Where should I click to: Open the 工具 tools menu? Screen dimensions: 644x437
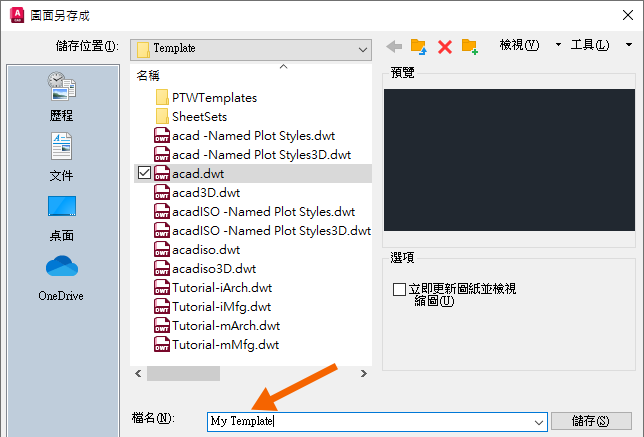click(590, 44)
